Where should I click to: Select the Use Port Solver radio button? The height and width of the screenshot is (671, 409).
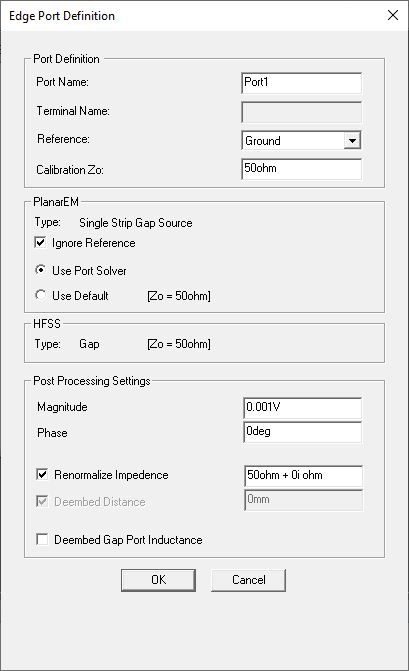tap(40, 270)
